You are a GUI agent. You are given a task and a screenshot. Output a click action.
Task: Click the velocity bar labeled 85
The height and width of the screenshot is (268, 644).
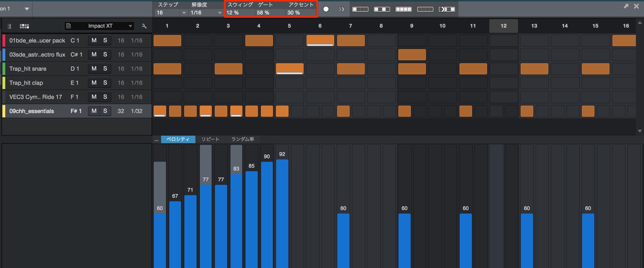tap(251, 220)
